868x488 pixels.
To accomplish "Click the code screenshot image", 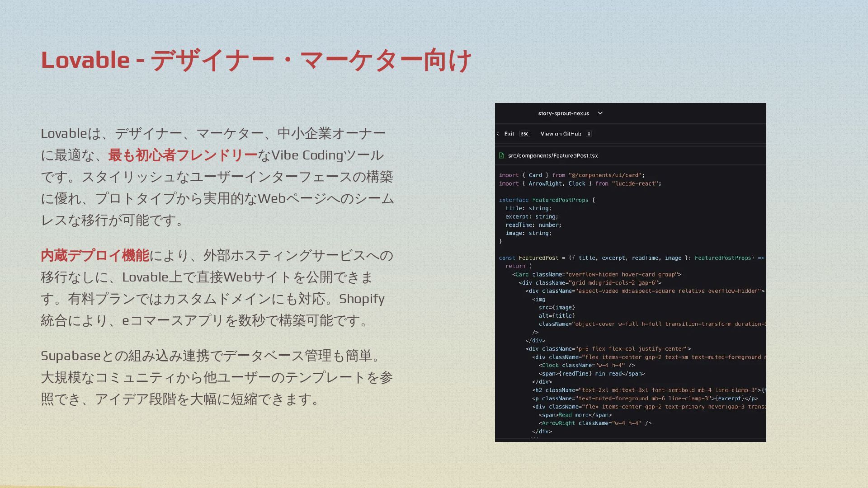I will pos(630,294).
